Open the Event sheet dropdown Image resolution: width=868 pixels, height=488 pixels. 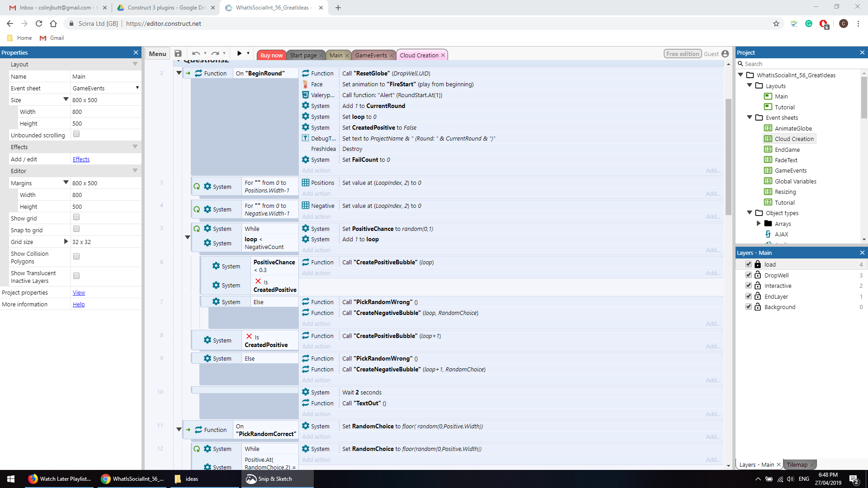tap(137, 88)
